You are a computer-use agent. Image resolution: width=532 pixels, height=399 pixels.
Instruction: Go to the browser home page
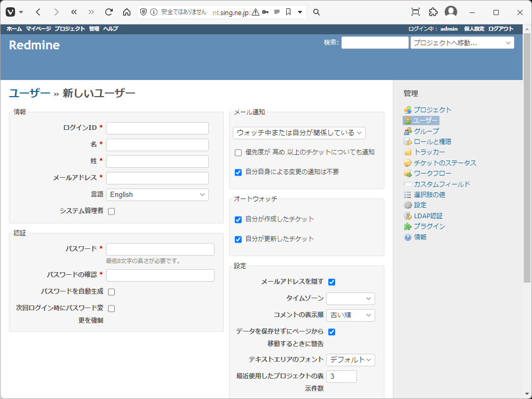click(127, 12)
